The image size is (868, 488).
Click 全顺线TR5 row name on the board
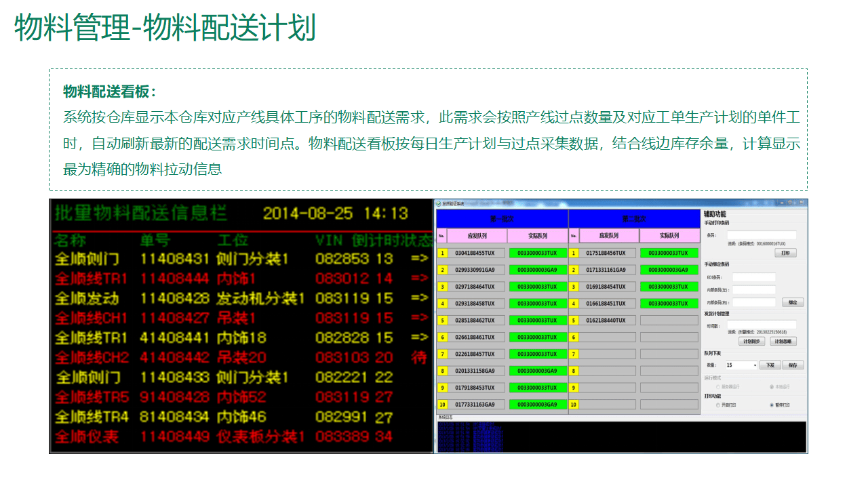(92, 396)
